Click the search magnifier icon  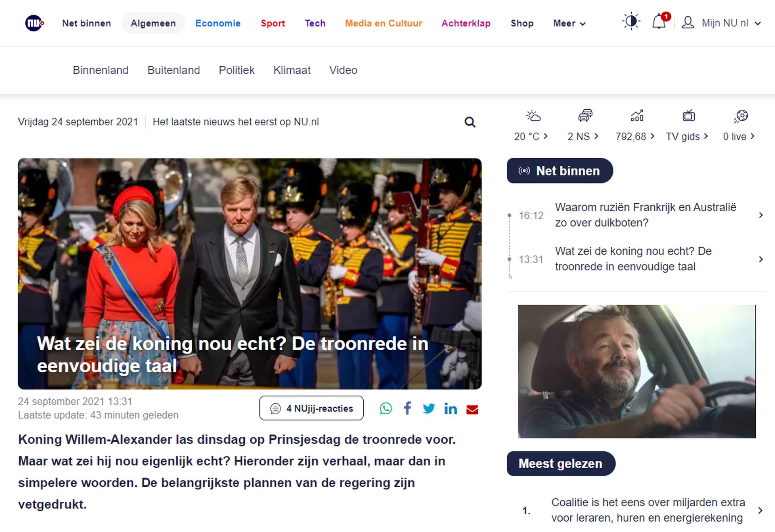469,122
